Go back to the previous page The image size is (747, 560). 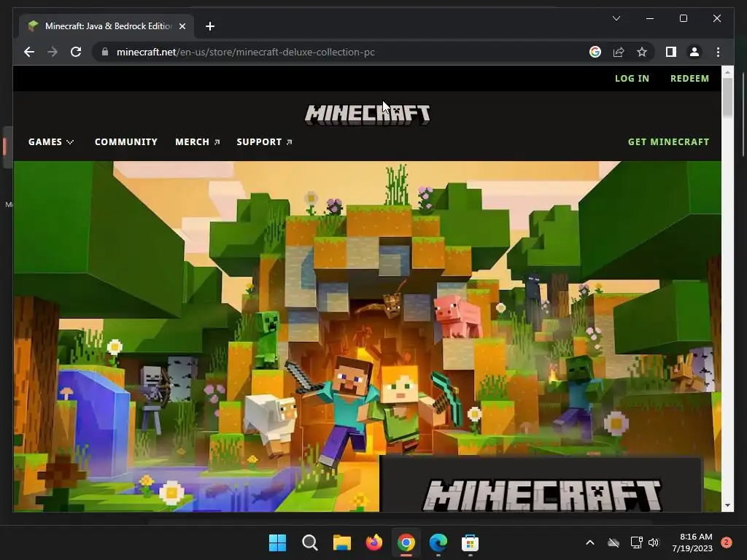pos(29,52)
